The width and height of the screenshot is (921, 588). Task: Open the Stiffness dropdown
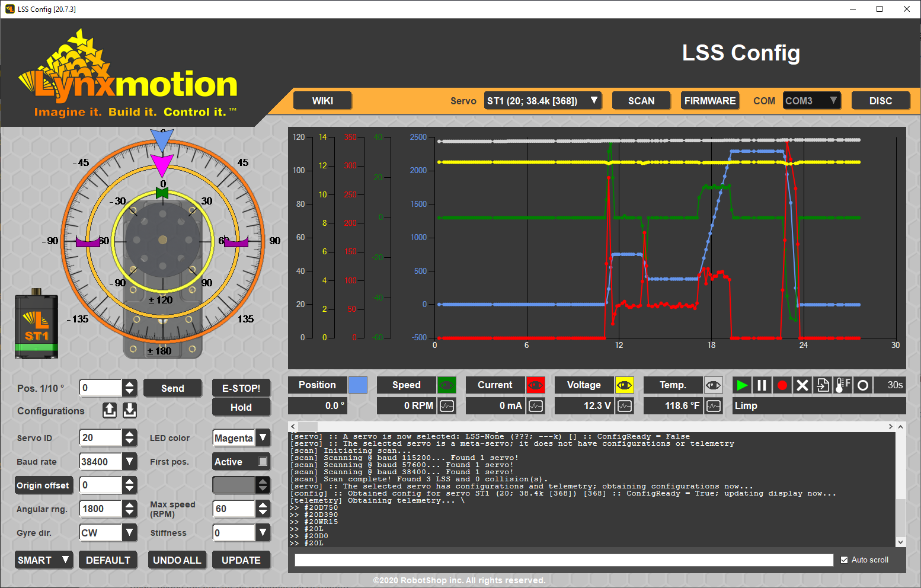coord(263,533)
